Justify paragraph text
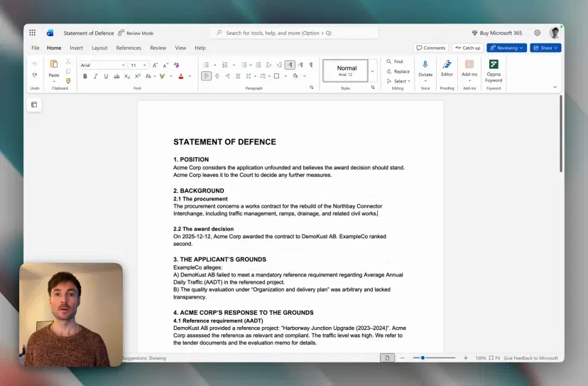The width and height of the screenshot is (588, 386). pyautogui.click(x=238, y=76)
